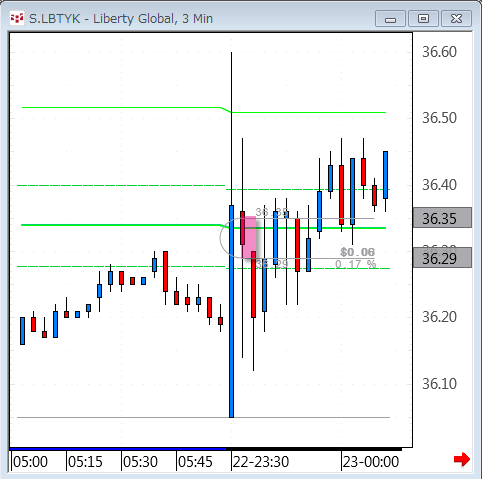The width and height of the screenshot is (482, 479).
Task: Click the 05:00 time axis label
Action: pyautogui.click(x=30, y=462)
